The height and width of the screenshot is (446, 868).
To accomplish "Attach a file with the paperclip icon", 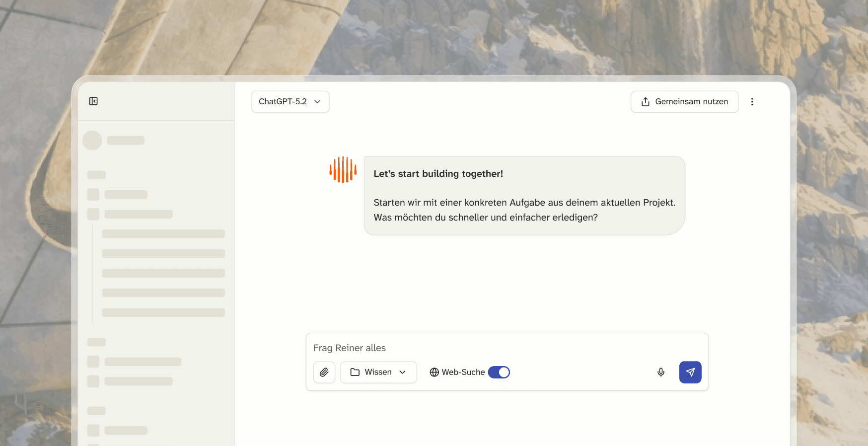I will [324, 372].
